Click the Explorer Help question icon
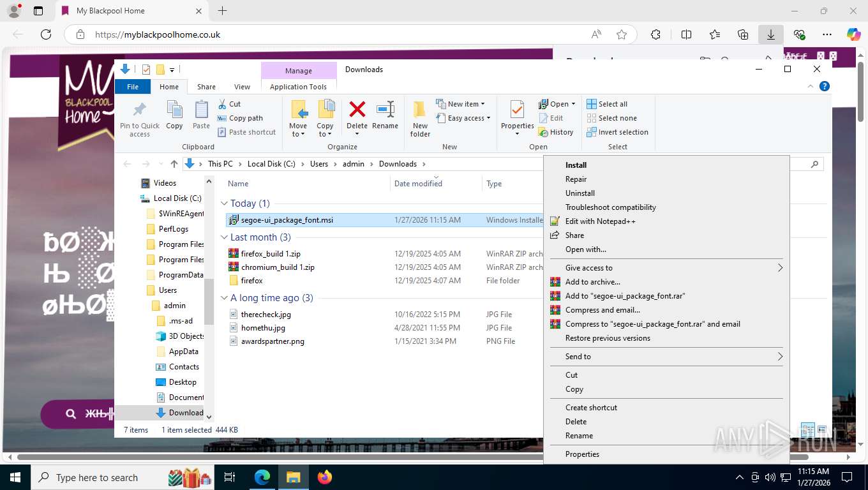This screenshot has width=868, height=490. 825,86
